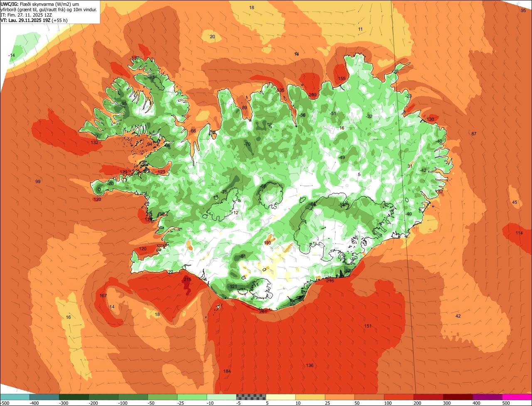
Task: Click the map value '167'
Action: [x=103, y=296]
